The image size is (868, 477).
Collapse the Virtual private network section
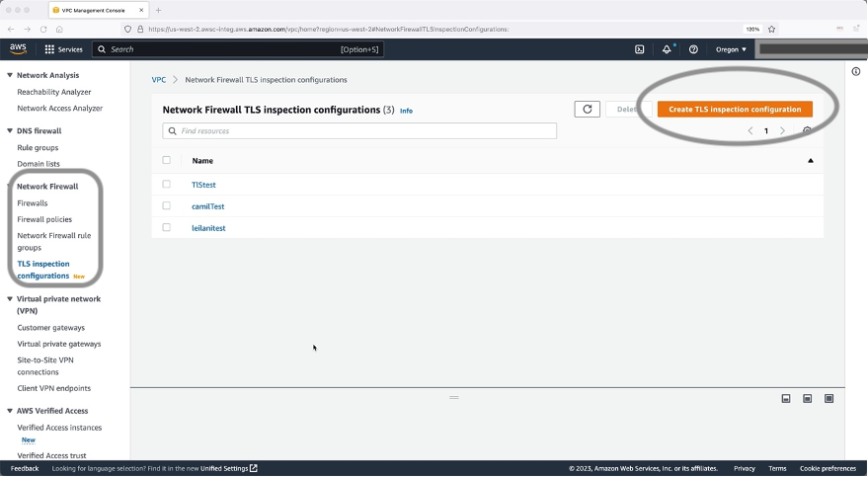coord(10,299)
